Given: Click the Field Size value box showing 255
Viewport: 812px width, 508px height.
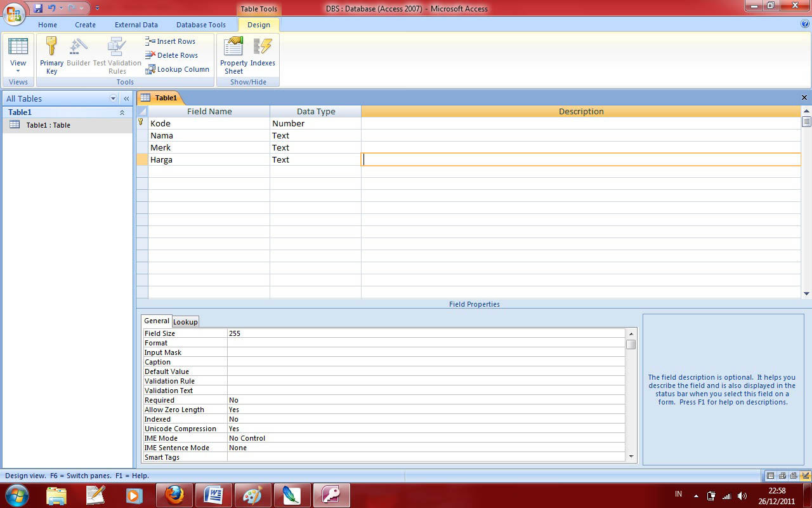Looking at the screenshot, I should pyautogui.click(x=426, y=333).
